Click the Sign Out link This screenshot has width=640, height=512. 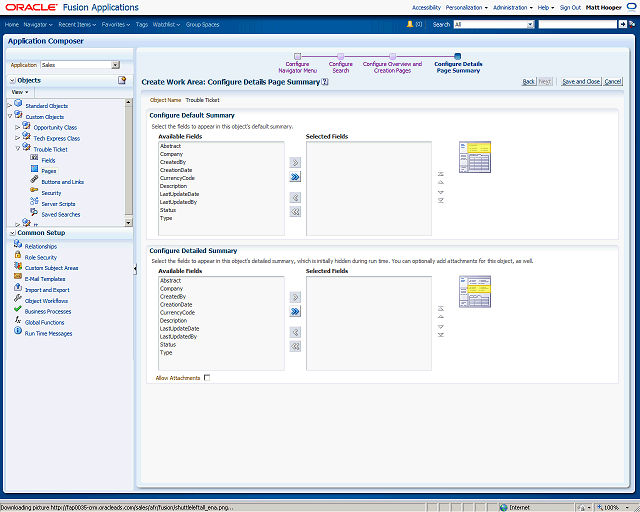[x=570, y=8]
